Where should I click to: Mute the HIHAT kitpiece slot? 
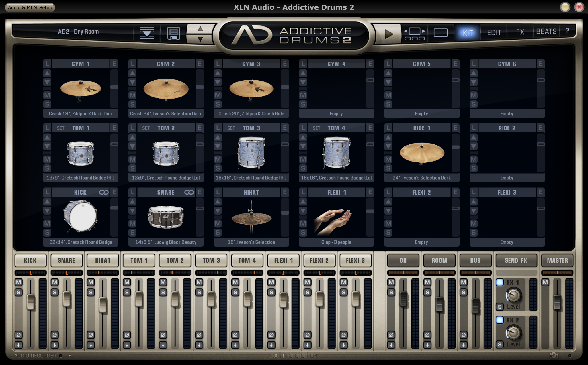[218, 223]
